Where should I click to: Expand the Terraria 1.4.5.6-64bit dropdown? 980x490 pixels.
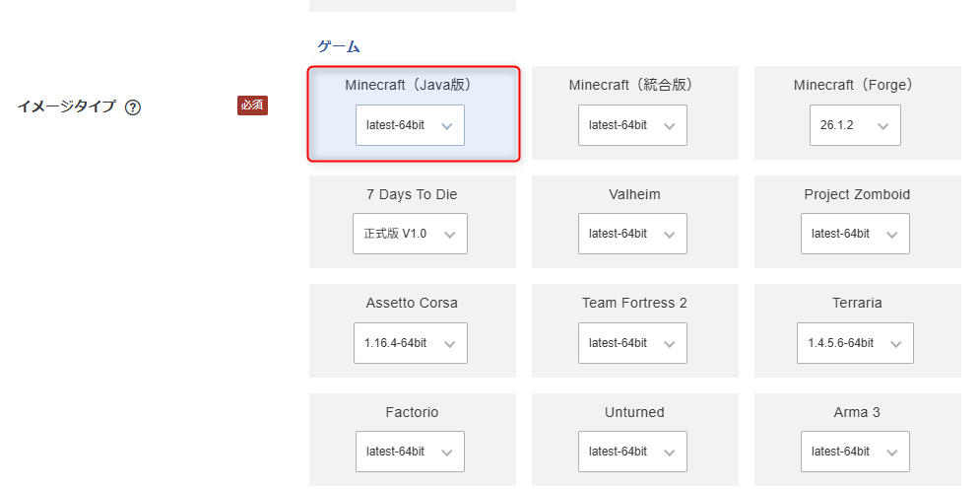click(x=855, y=343)
